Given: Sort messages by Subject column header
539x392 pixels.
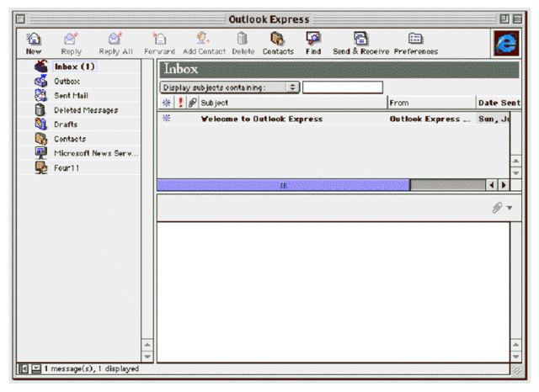Looking at the screenshot, I should click(x=293, y=103).
